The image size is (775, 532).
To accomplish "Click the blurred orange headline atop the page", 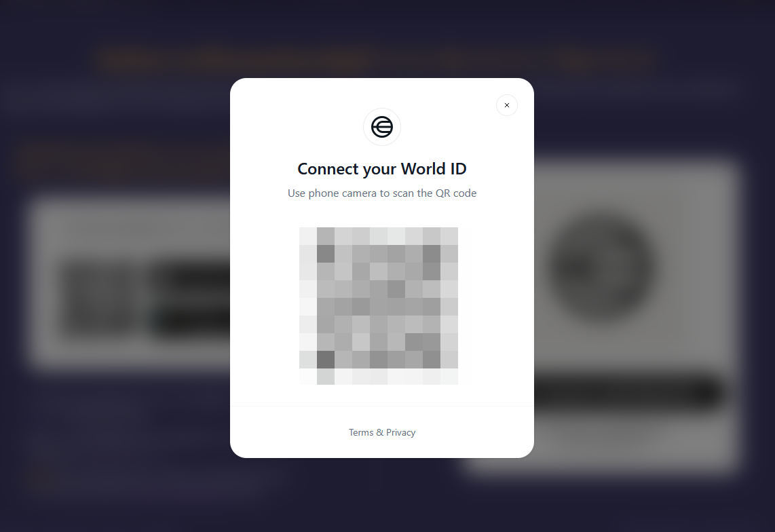I will pos(376,59).
